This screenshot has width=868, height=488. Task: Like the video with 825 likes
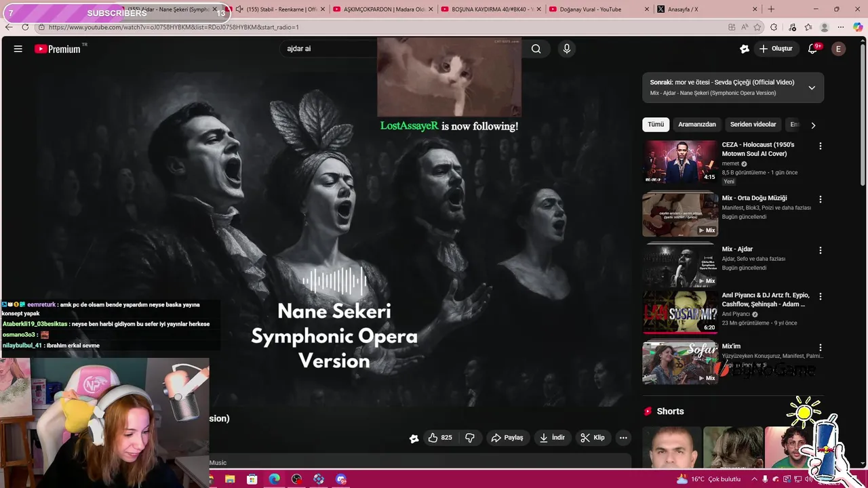pyautogui.click(x=440, y=438)
